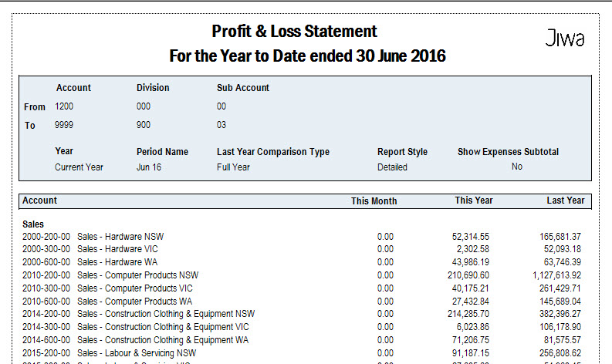Select From division value '000'

(x=144, y=106)
